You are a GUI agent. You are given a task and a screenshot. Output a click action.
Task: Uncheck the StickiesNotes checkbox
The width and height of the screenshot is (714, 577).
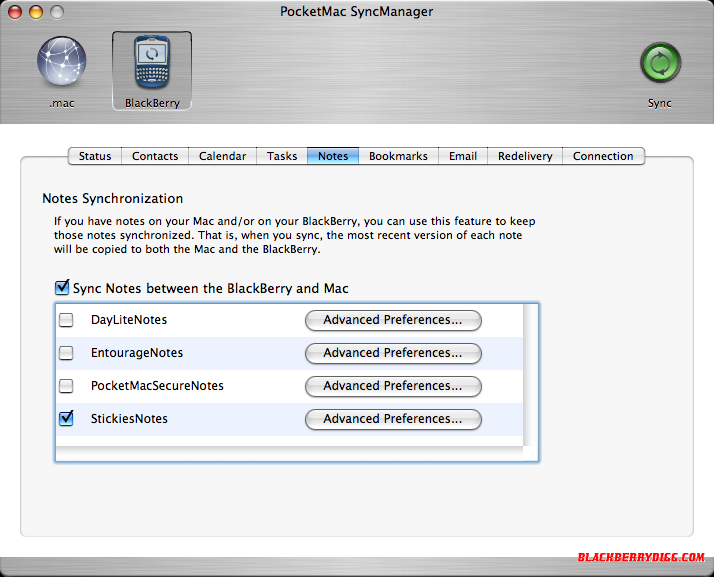point(66,418)
